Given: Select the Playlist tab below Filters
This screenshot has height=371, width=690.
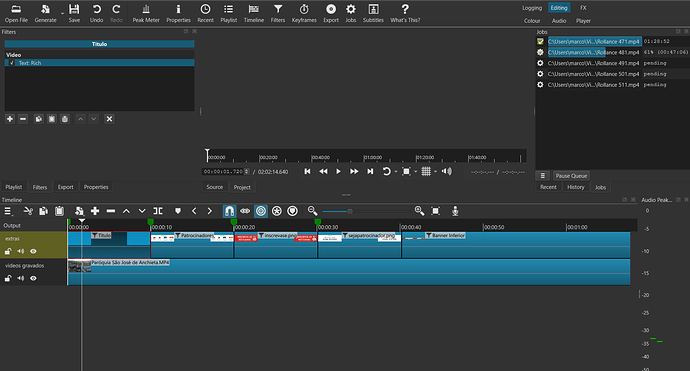Looking at the screenshot, I should 14,187.
